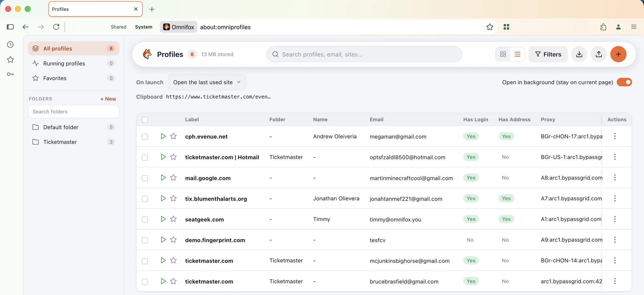Check the cph.evenue.net row checkbox
Viewport: 644px width, 295px height.
point(145,136)
